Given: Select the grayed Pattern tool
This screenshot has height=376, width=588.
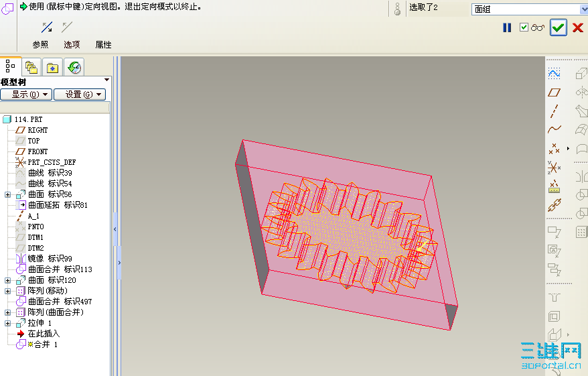Looking at the screenshot, I should click(x=581, y=233).
